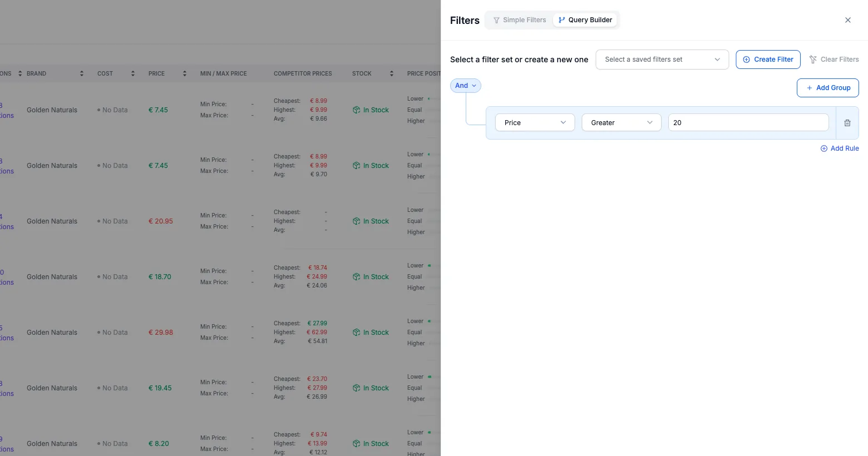
Task: Click the Add Group button
Action: point(828,88)
